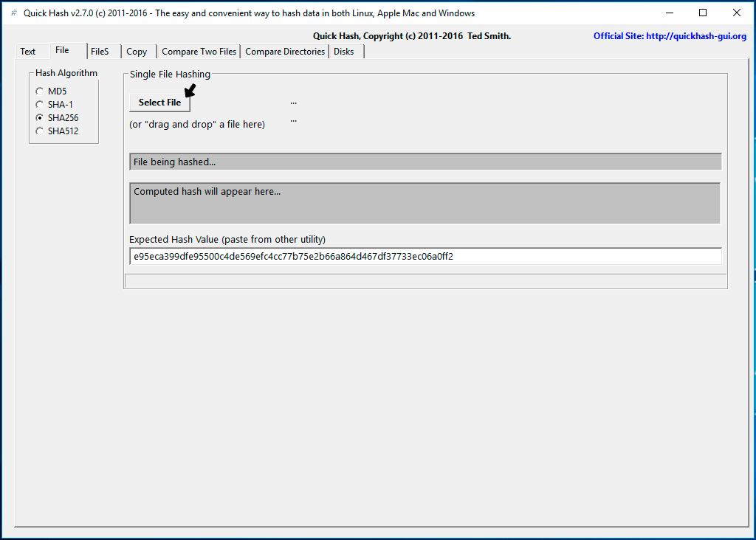The image size is (756, 540).
Task: Click the Expected Hash Value input field
Action: pos(425,256)
